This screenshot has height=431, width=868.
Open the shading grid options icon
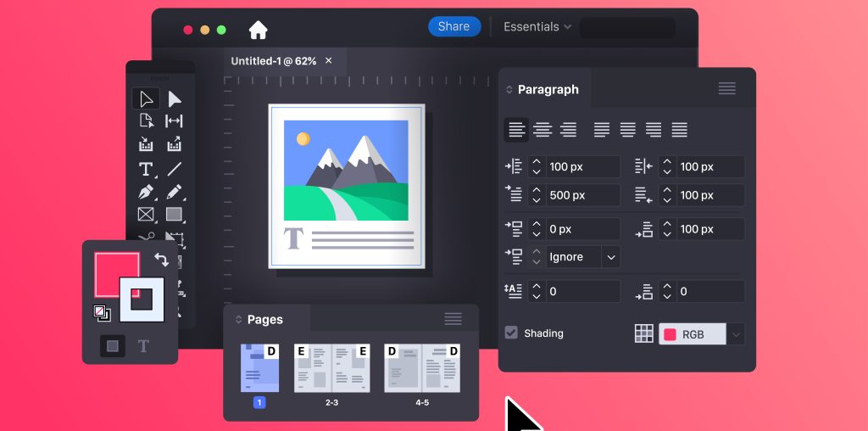click(644, 333)
